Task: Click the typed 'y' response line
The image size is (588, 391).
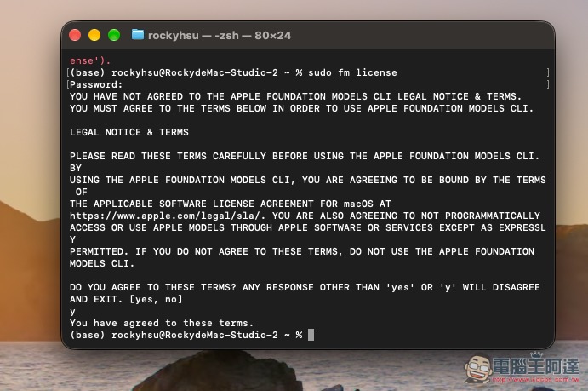Action: pyautogui.click(x=72, y=311)
